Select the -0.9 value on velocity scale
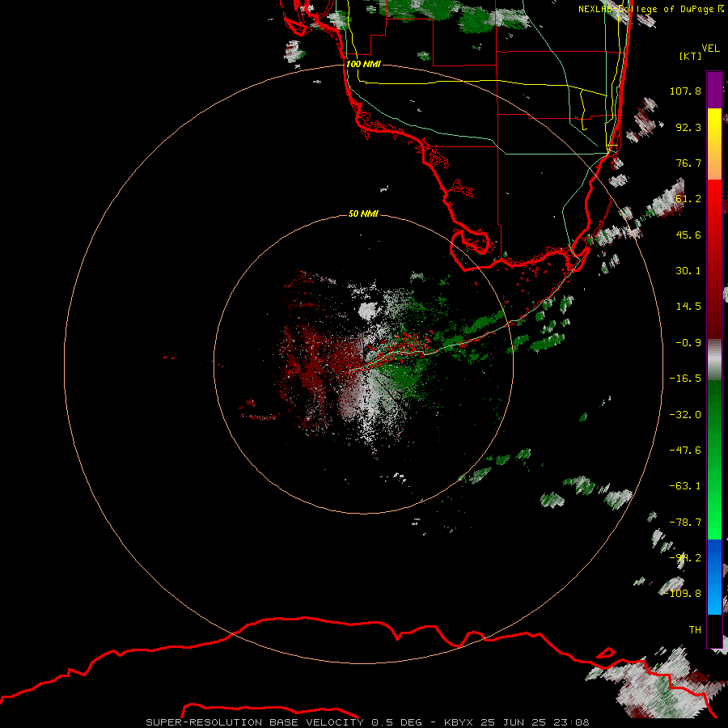The height and width of the screenshot is (728, 728). (688, 343)
